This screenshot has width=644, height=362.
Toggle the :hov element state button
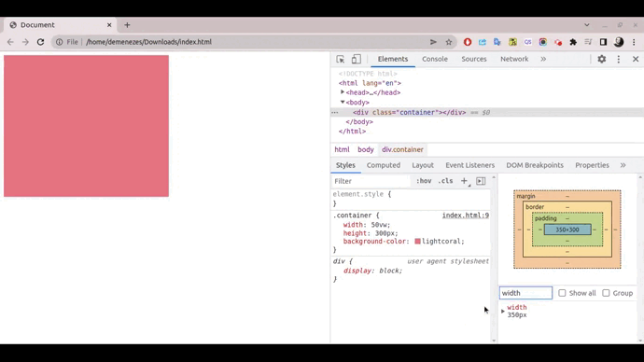click(x=424, y=181)
